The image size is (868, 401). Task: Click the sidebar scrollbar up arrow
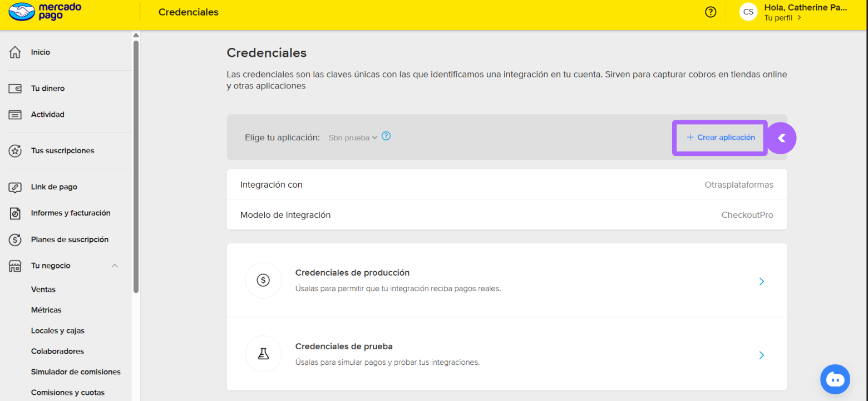tap(136, 36)
